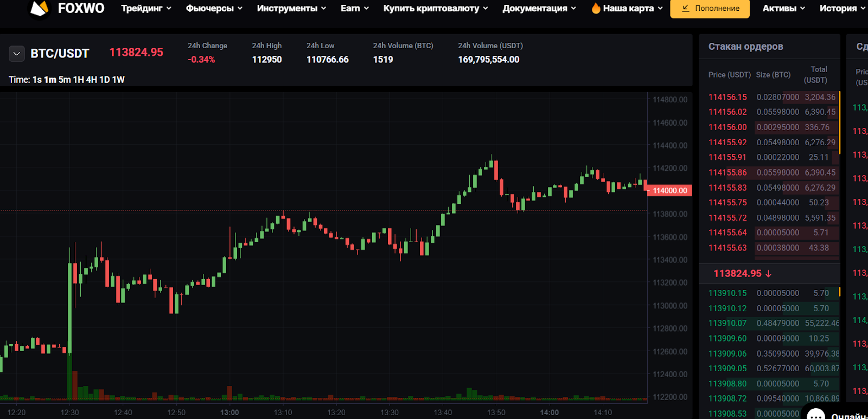Expand the BTC/USDT pair selector chevron

click(x=16, y=54)
